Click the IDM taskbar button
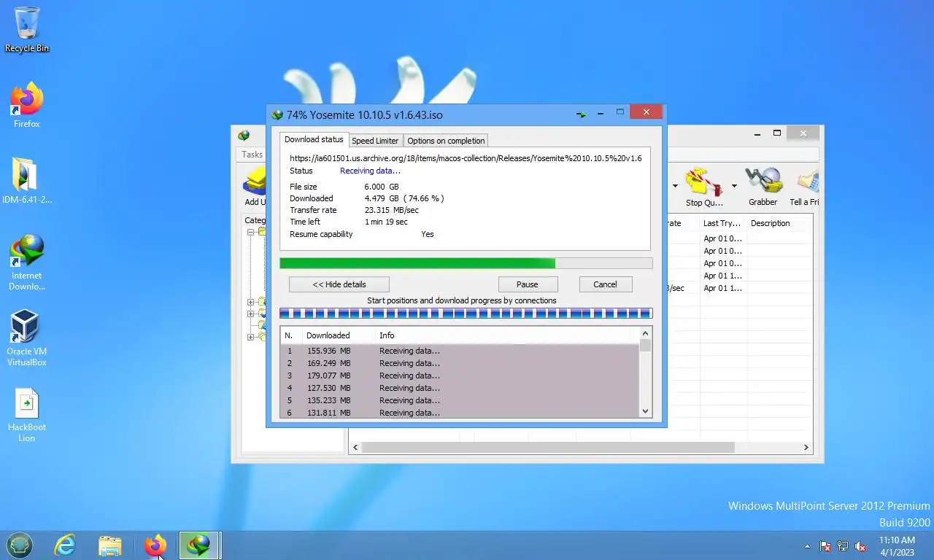The height and width of the screenshot is (560, 934). tap(199, 545)
